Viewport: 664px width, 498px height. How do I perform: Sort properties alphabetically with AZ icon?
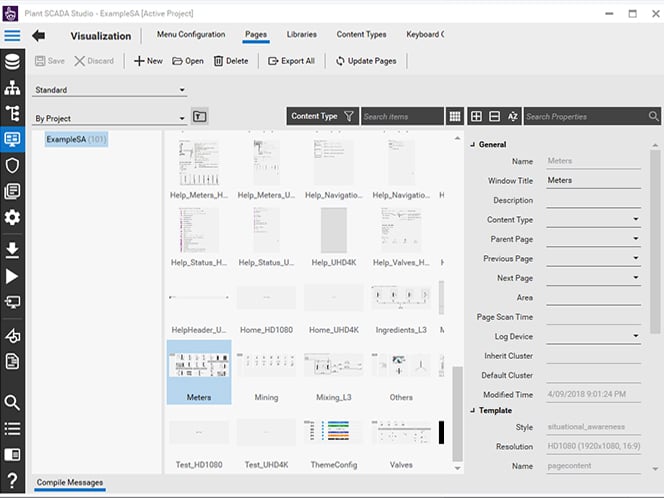(x=512, y=116)
